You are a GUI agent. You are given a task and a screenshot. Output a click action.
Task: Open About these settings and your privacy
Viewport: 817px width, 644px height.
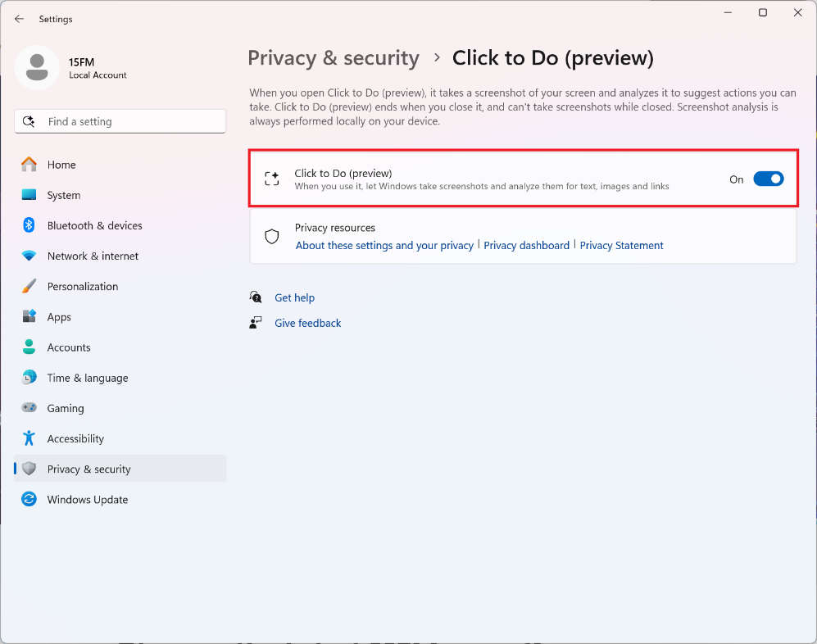click(x=384, y=245)
